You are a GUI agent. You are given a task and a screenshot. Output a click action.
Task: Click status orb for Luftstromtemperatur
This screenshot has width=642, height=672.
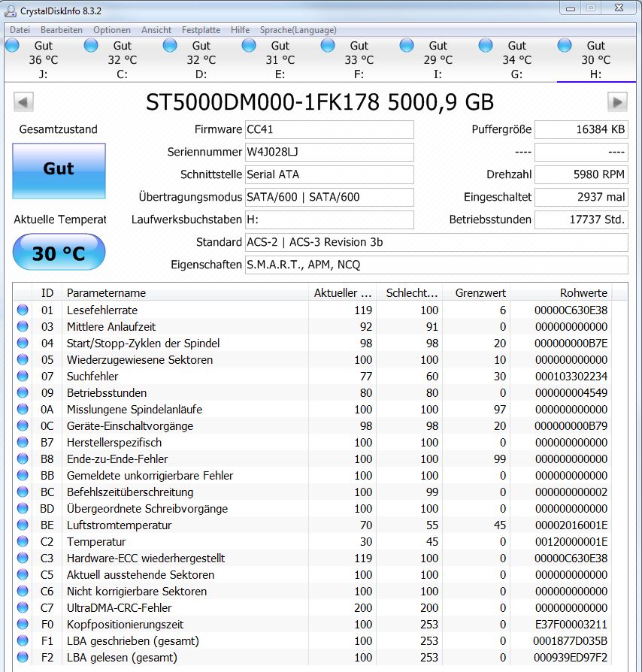click(x=23, y=525)
